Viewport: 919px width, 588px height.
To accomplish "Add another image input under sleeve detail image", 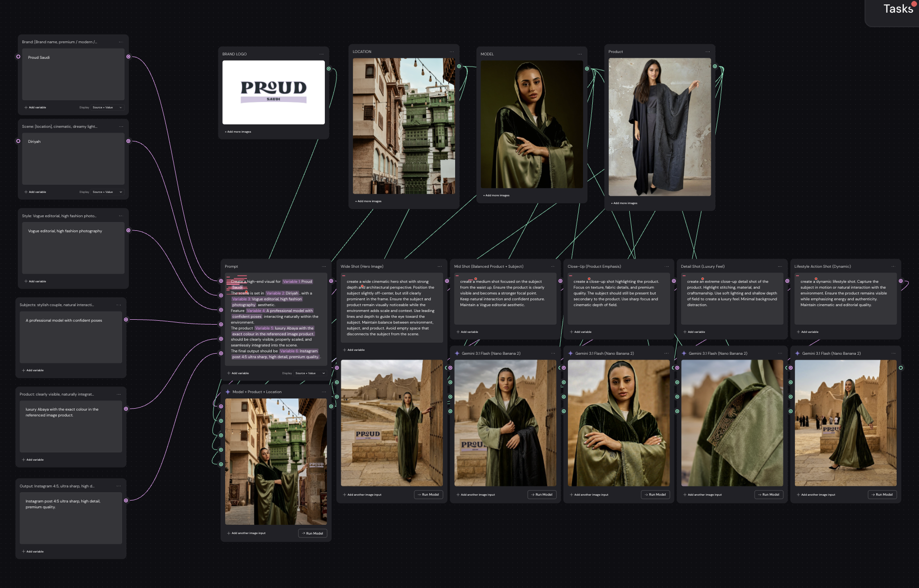I will pyautogui.click(x=702, y=495).
